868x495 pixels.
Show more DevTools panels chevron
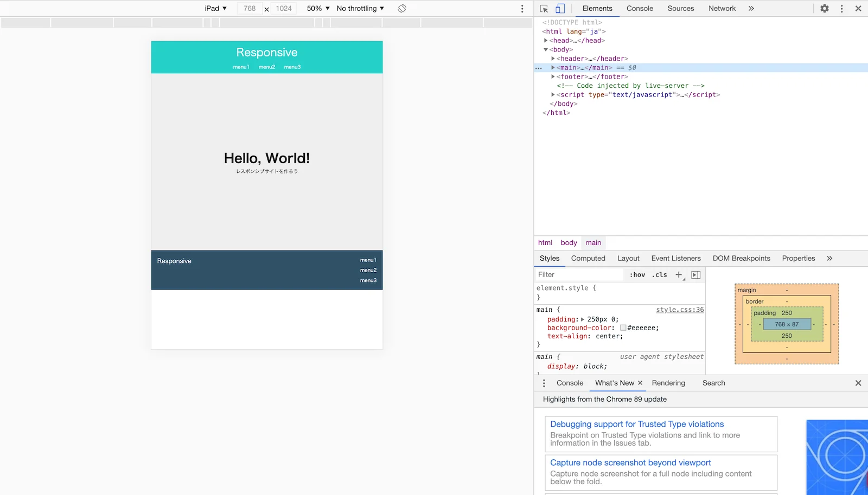751,9
